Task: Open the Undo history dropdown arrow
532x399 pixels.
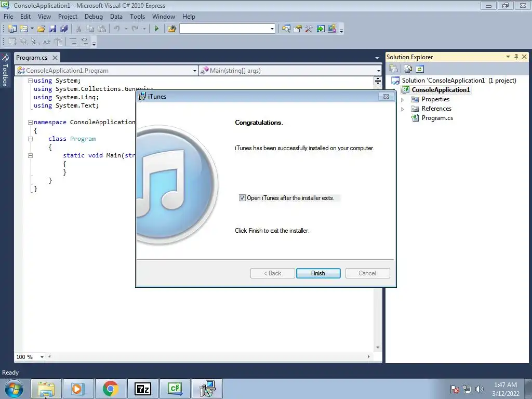Action: (x=126, y=29)
